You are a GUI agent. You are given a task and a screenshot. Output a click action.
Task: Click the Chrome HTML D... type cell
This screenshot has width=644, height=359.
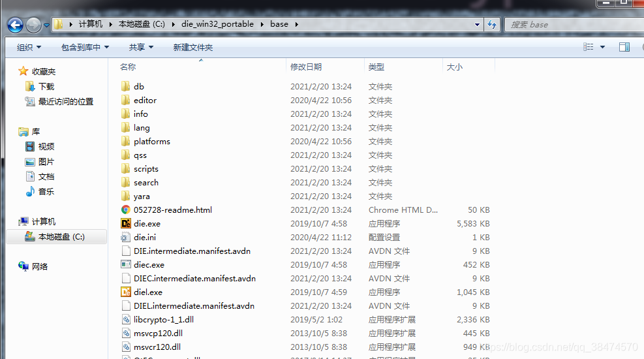[403, 210]
